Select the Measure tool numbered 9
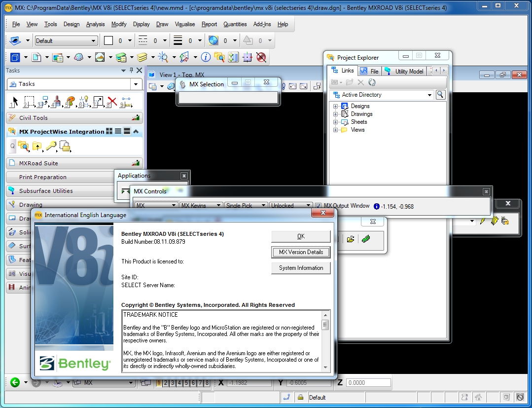532x408 pixels. coord(126,102)
